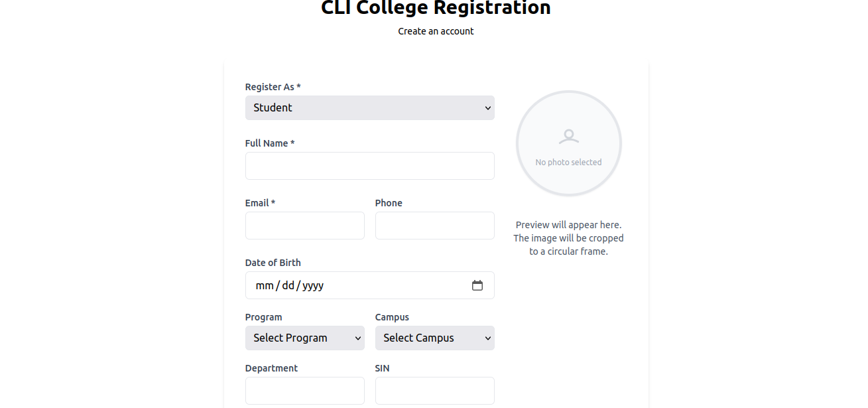Expand the Register As dropdown

pyautogui.click(x=369, y=107)
